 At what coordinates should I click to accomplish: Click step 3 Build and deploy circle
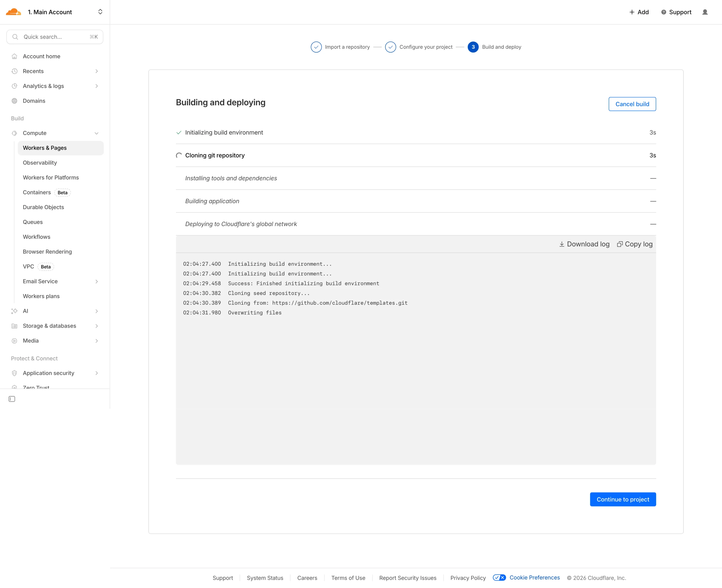click(473, 47)
